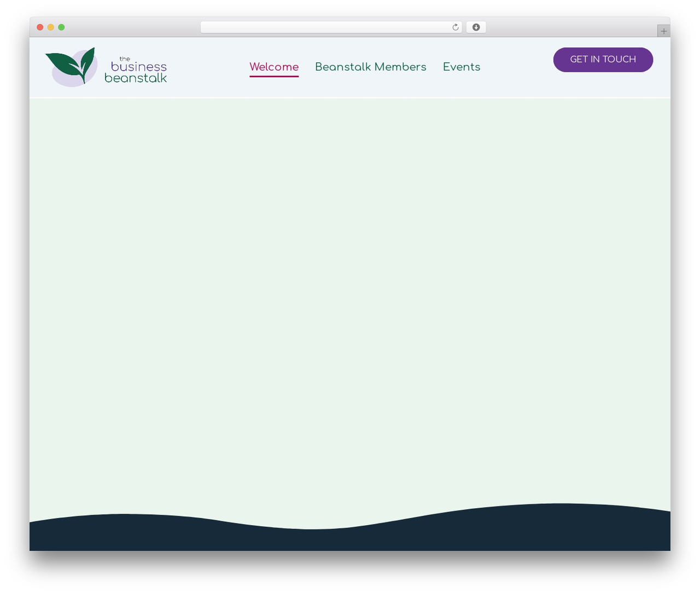Go to Beanstalk Members page
The width and height of the screenshot is (700, 593).
tap(371, 67)
